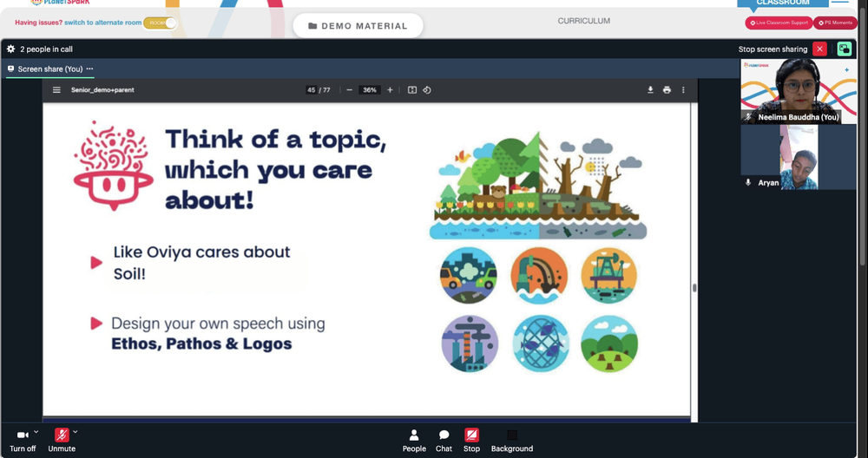Download the PDF file
868x458 pixels.
pos(650,89)
